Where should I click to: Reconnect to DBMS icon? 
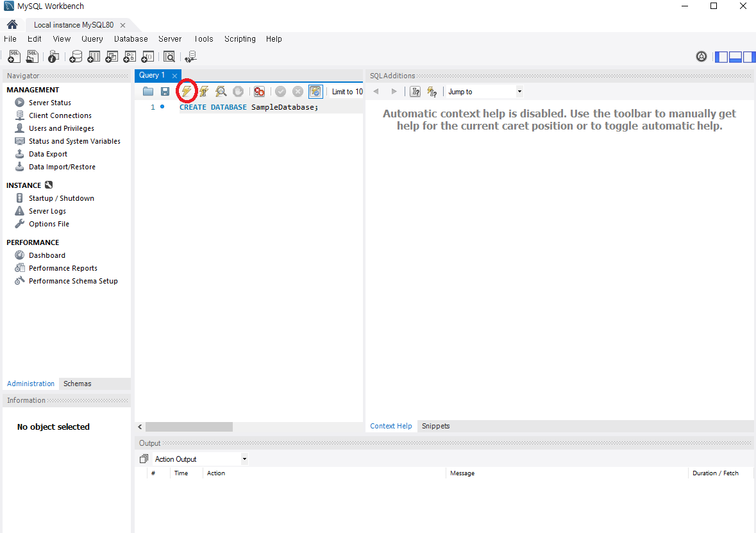coord(191,56)
